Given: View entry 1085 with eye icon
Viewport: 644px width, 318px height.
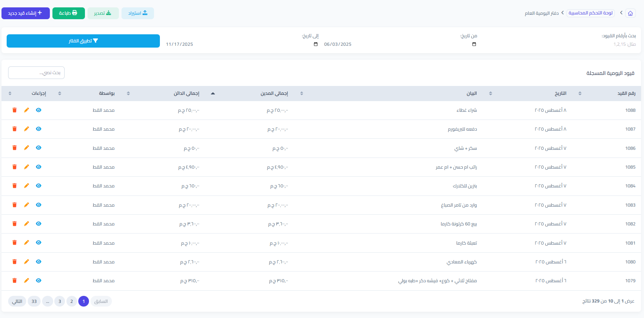Looking at the screenshot, I should tap(39, 167).
